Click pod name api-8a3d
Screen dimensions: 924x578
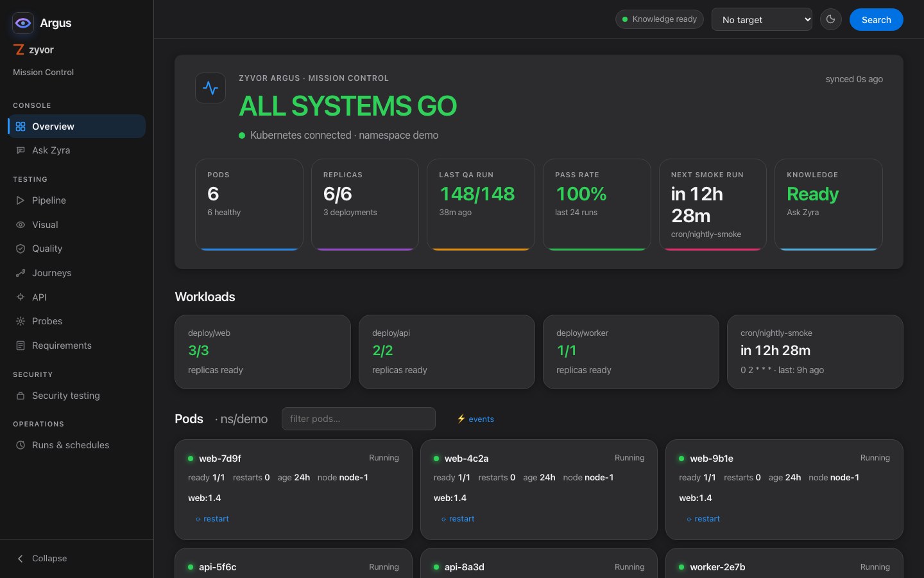tap(465, 567)
